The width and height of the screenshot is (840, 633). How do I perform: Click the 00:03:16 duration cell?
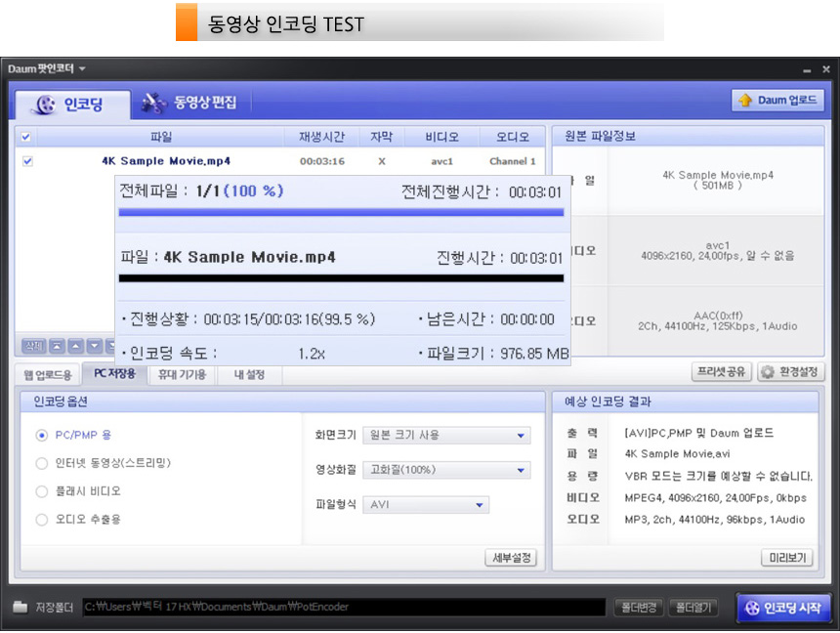point(322,161)
